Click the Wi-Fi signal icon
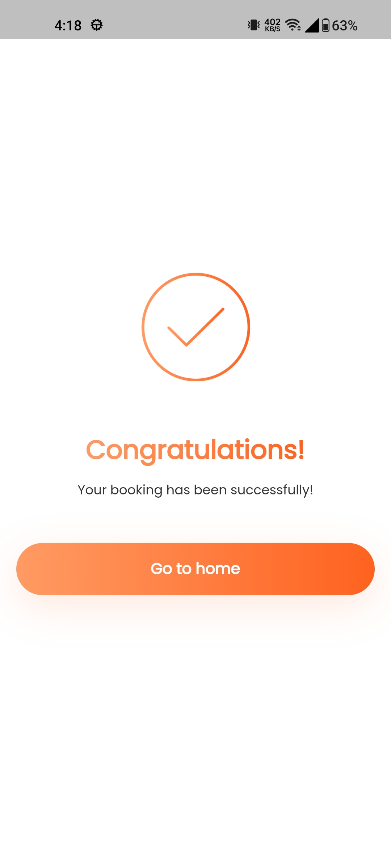 pyautogui.click(x=293, y=25)
